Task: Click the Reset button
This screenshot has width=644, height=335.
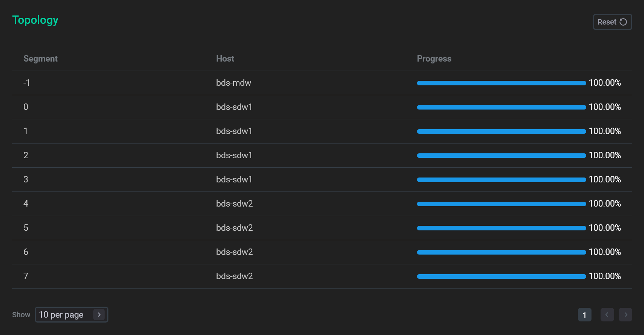Action: click(612, 22)
